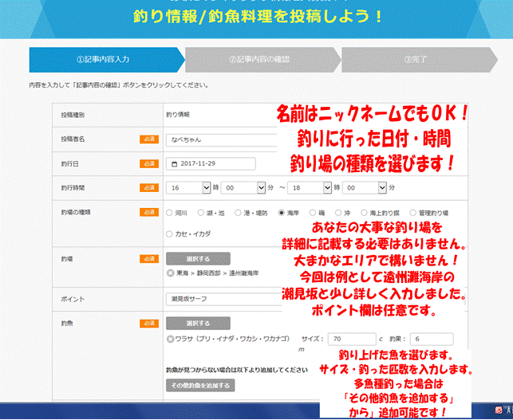The width and height of the screenshot is (513, 420).
Task: Select the 海岸 radio button
Action: point(281,213)
